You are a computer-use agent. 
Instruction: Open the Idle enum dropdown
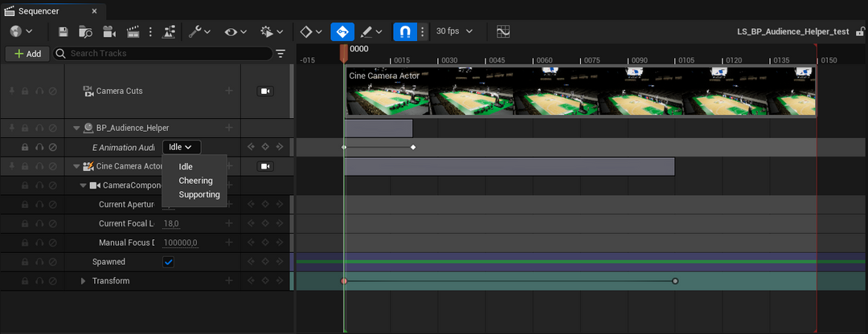click(182, 147)
